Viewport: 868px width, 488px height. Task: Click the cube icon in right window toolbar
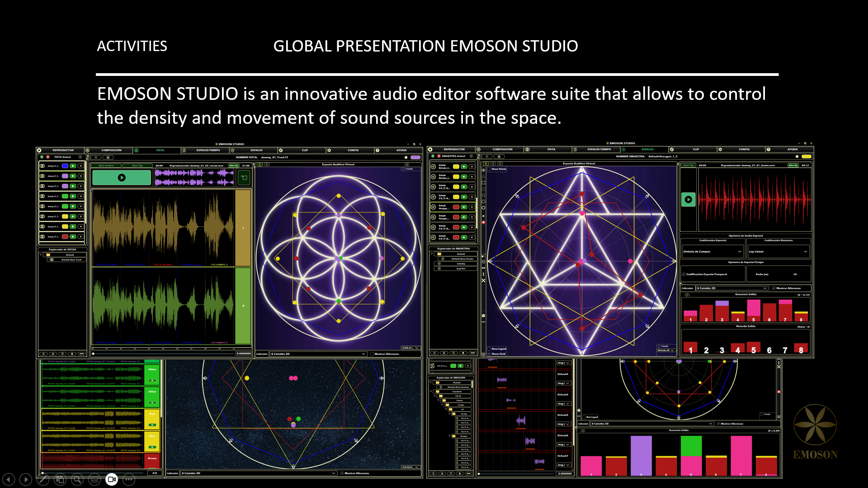point(483,316)
